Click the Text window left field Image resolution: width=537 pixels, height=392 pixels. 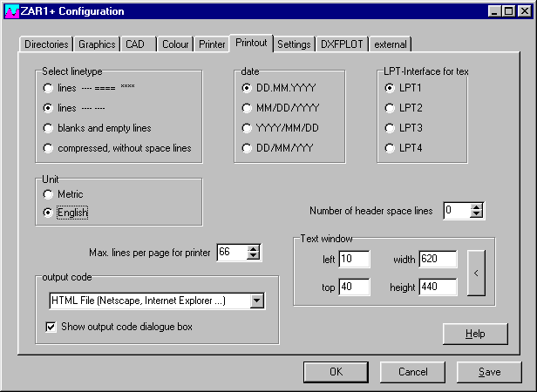(354, 260)
